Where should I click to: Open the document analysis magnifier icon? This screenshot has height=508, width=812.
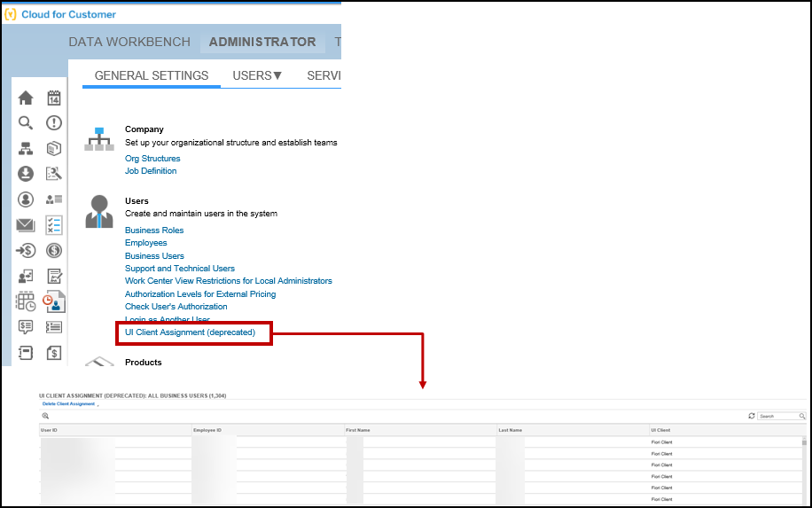tap(54, 174)
